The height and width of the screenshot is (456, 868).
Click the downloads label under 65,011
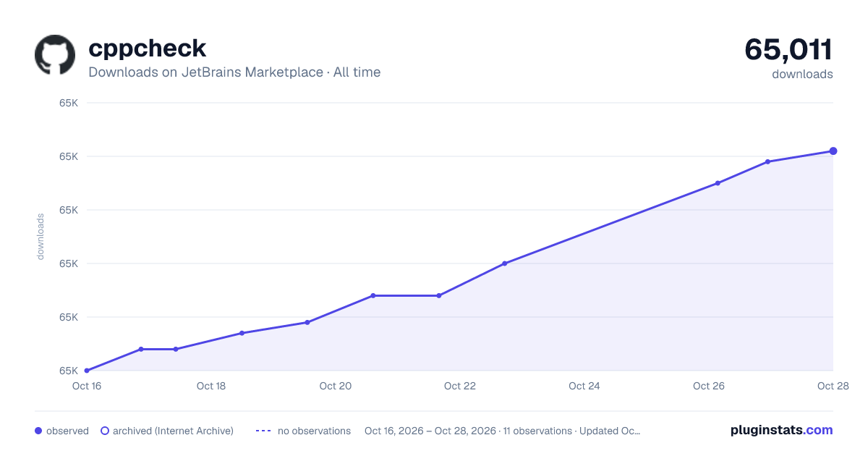[x=802, y=74]
